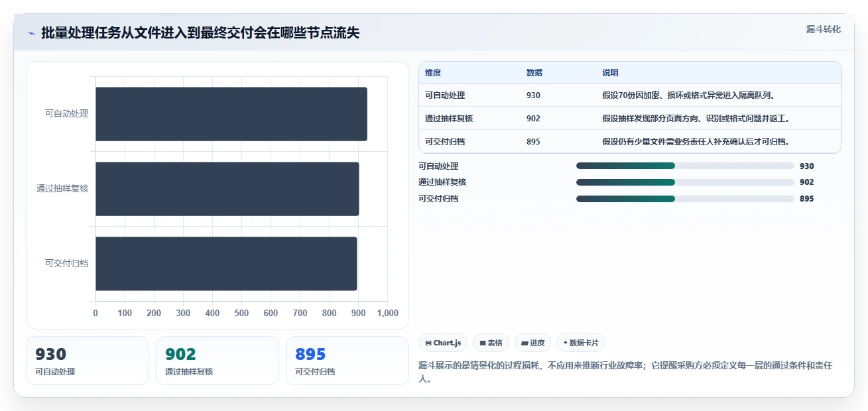Select the 进度 tag chip

click(x=532, y=343)
